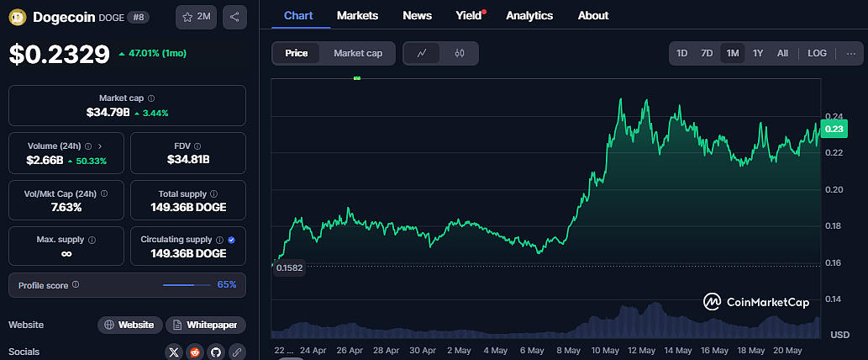Click the USD currency label on chart
Image resolution: width=868 pixels, height=360 pixels.
pyautogui.click(x=839, y=335)
